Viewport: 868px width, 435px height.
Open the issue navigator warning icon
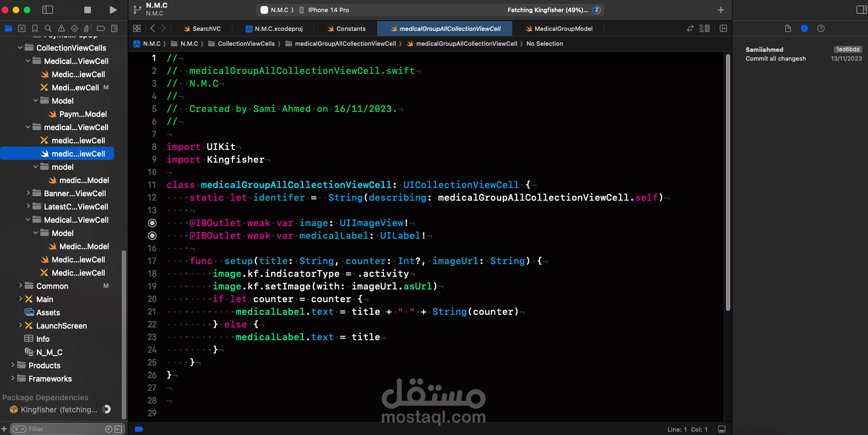(61, 28)
